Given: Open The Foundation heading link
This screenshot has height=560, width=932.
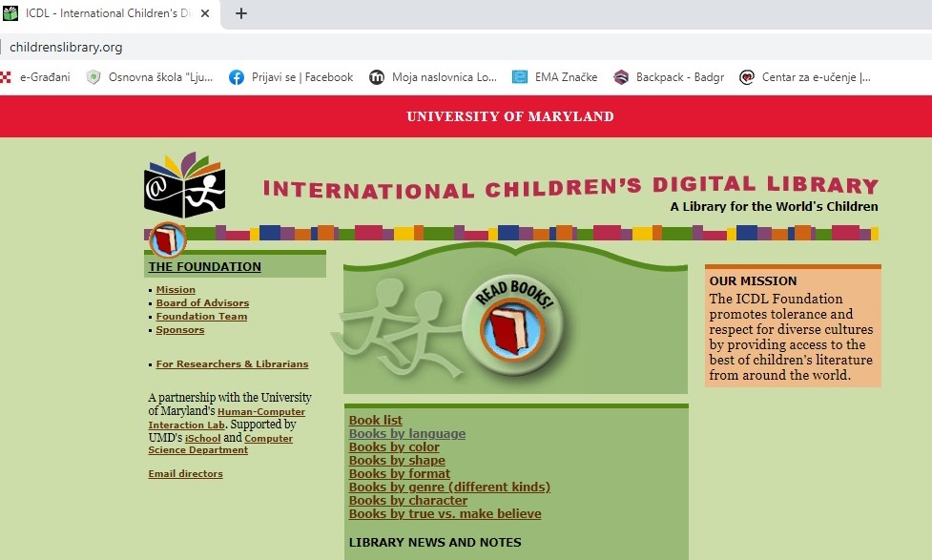Looking at the screenshot, I should pos(204,267).
